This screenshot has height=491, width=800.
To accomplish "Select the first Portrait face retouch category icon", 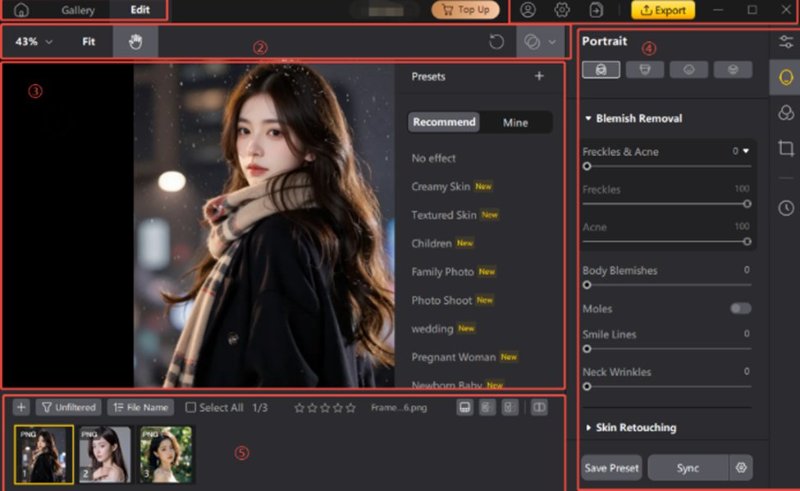I will point(601,69).
